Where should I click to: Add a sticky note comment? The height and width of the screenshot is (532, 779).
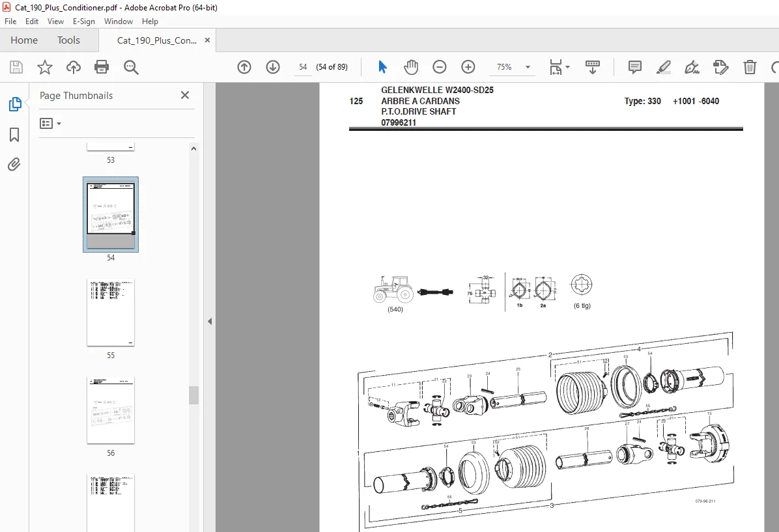pyautogui.click(x=635, y=67)
